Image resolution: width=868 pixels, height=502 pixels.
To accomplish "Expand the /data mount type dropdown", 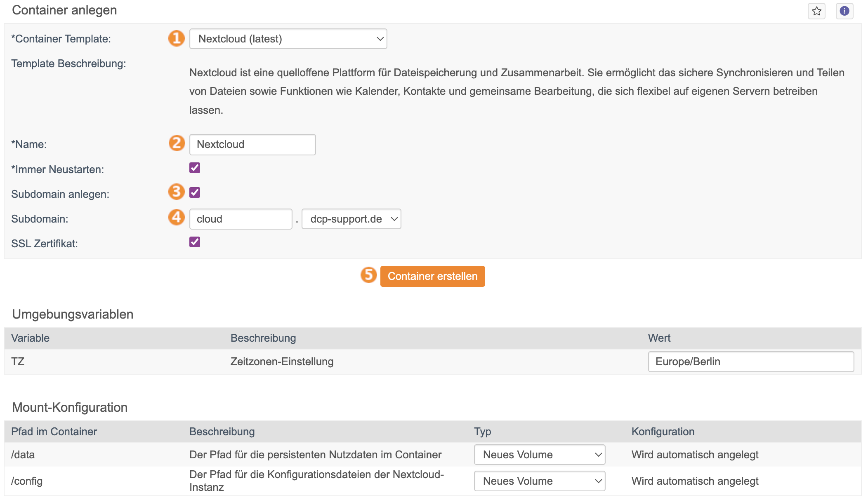I will (539, 455).
